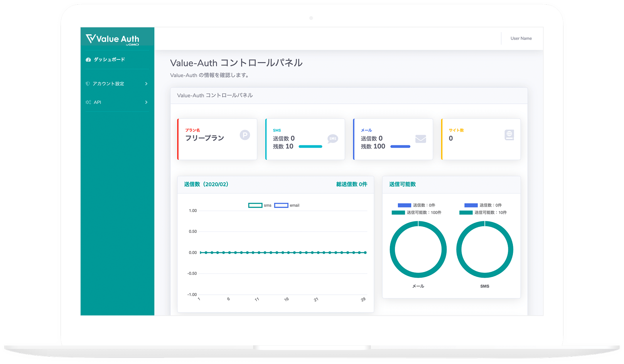Click the SMS speech bubble icon
The height and width of the screenshot is (364, 624).
coord(332,139)
